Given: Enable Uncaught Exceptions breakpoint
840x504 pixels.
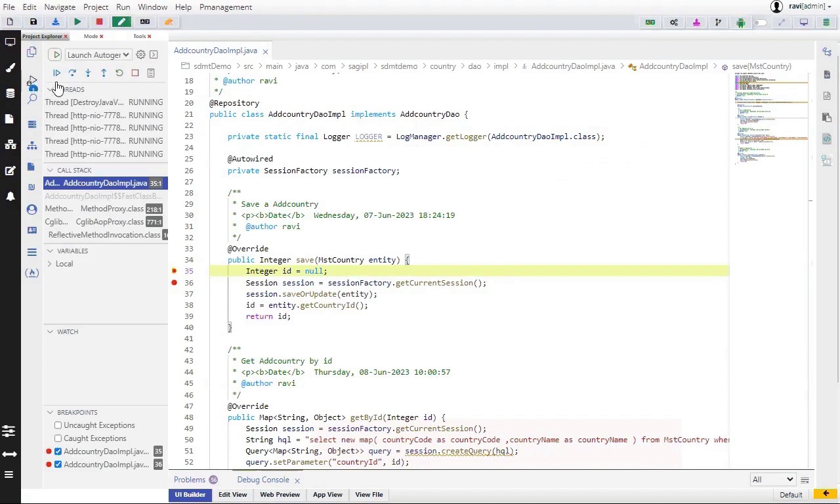Looking at the screenshot, I should click(x=58, y=425).
